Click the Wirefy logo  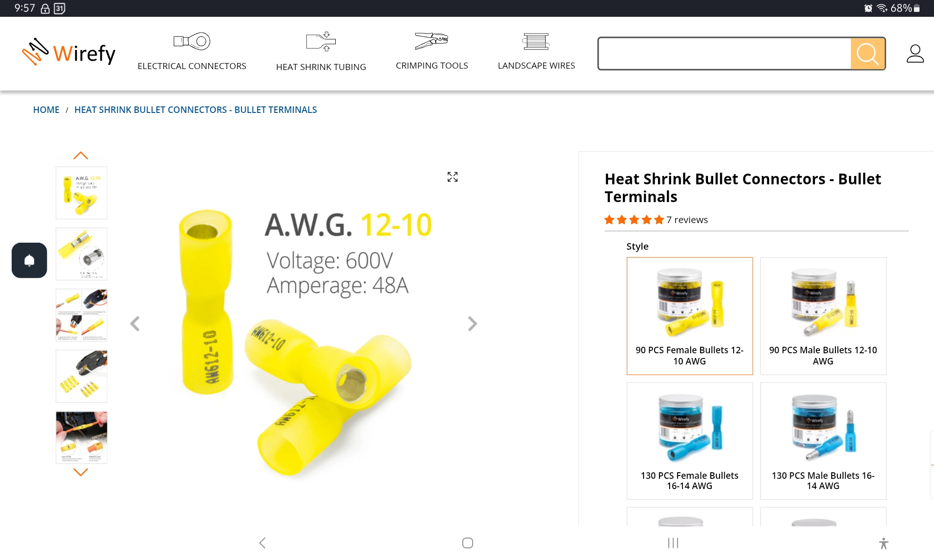(x=69, y=52)
